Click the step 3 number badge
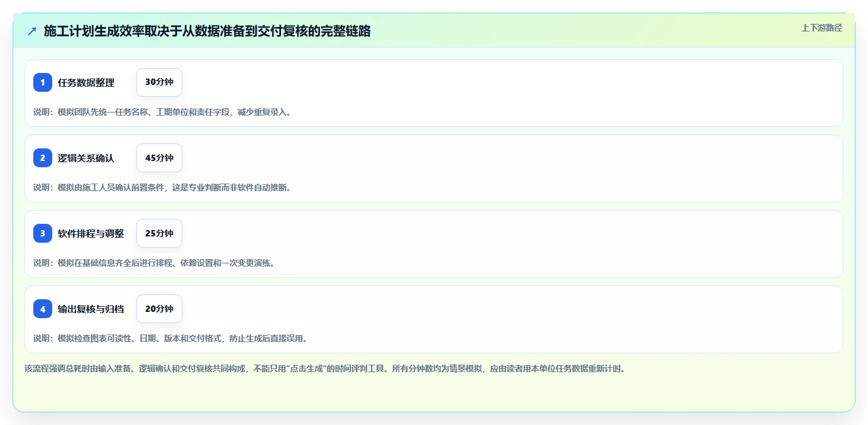The width and height of the screenshot is (868, 425). [43, 233]
